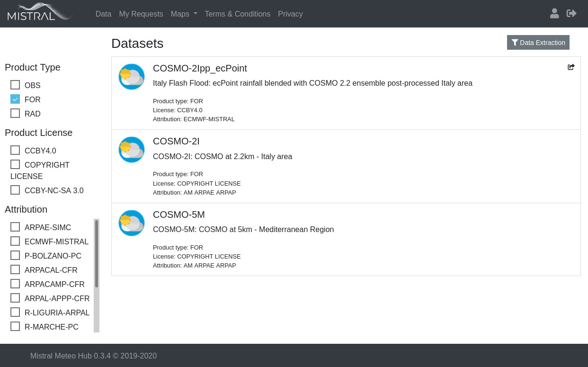The image size is (588, 367).
Task: Open the Privacy page
Action: click(290, 14)
